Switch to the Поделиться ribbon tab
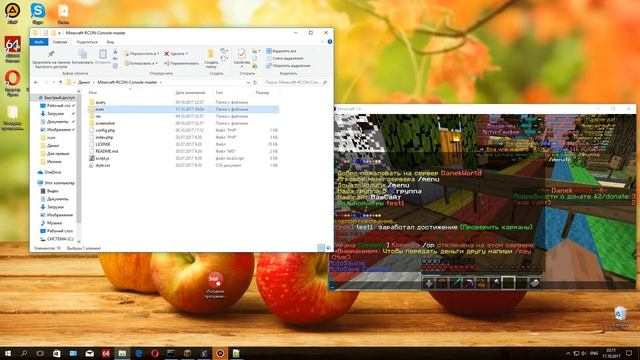The image size is (640, 360). [87, 42]
